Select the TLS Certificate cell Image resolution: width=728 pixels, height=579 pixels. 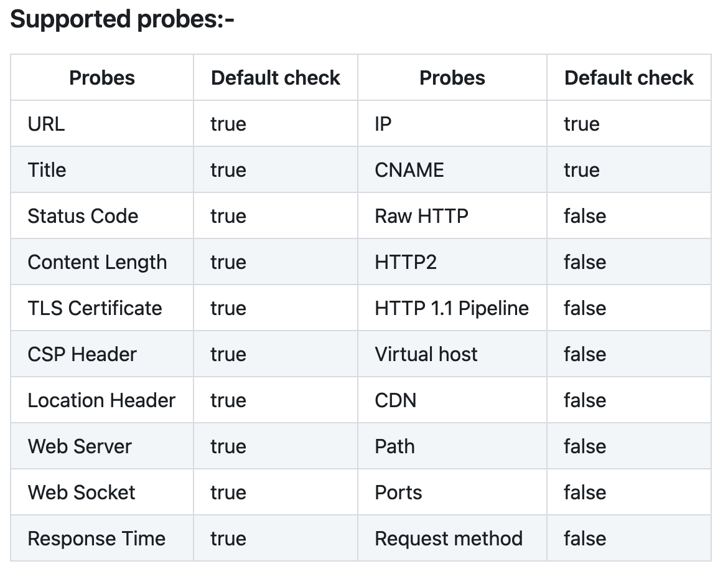coord(102,308)
